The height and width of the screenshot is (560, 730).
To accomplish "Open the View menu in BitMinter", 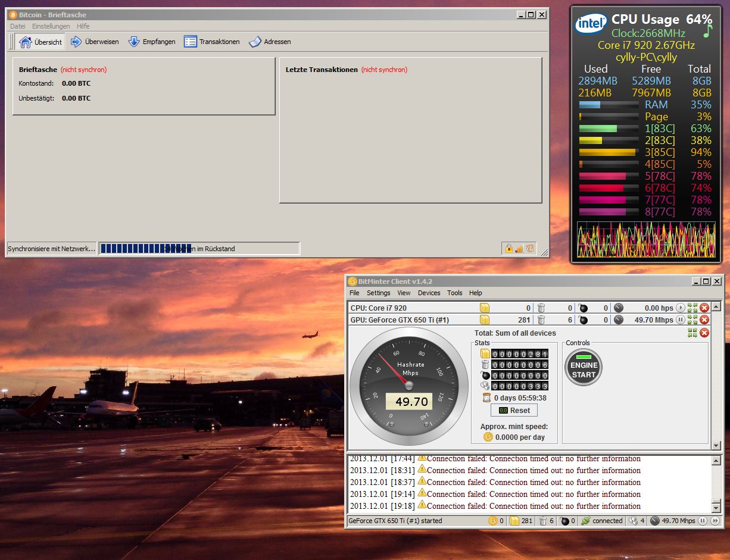I will pyautogui.click(x=404, y=293).
